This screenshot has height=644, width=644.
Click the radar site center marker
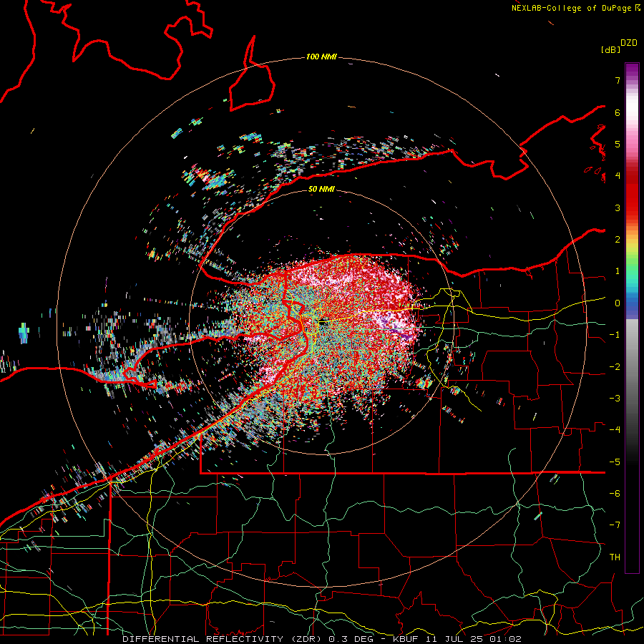(323, 323)
